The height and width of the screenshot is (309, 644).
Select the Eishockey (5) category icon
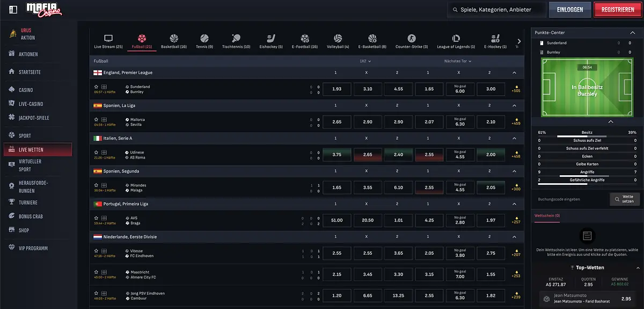(x=271, y=39)
